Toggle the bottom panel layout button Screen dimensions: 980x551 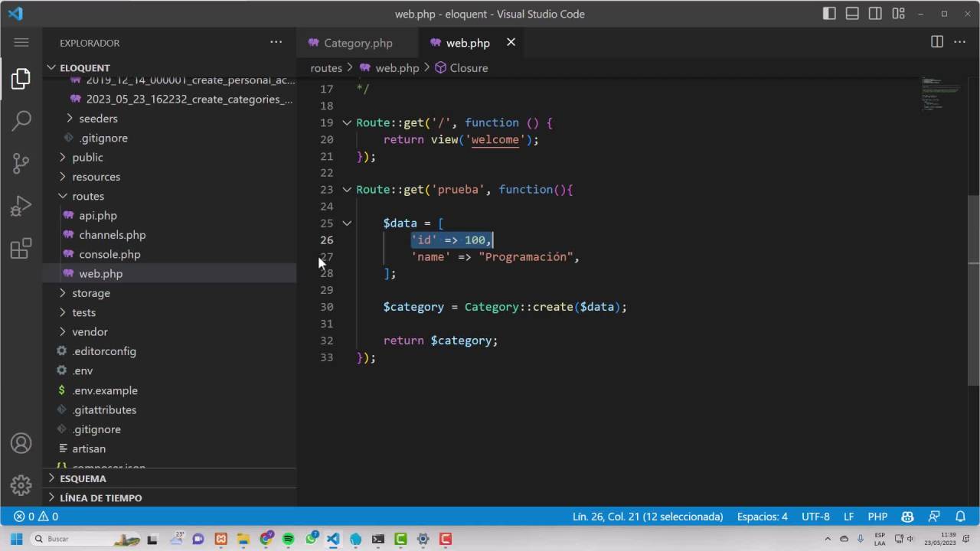point(852,14)
